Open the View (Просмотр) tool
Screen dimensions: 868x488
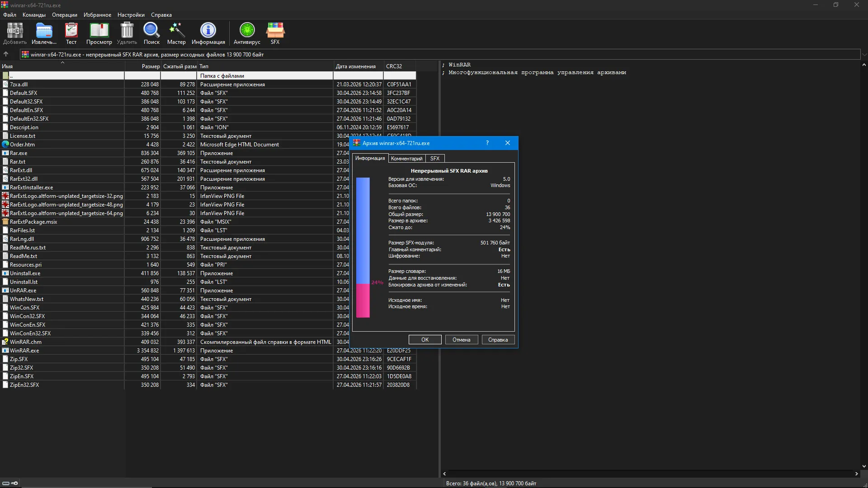pyautogui.click(x=99, y=33)
